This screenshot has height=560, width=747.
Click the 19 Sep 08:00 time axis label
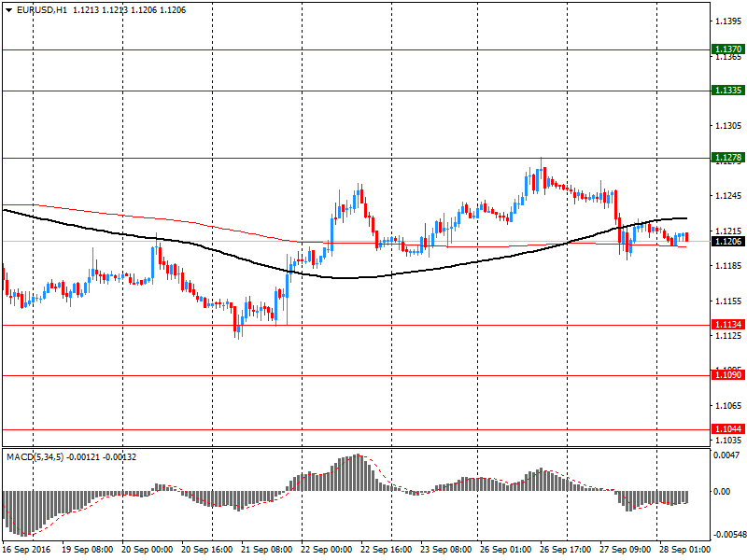click(x=87, y=549)
